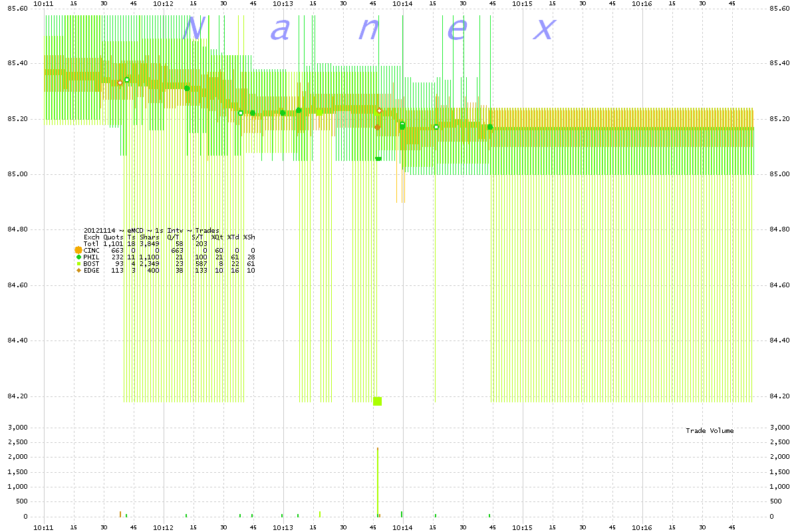The width and height of the screenshot is (798, 532).
Task: Click the '10:11' label on bottom time axis
Action: [44, 527]
